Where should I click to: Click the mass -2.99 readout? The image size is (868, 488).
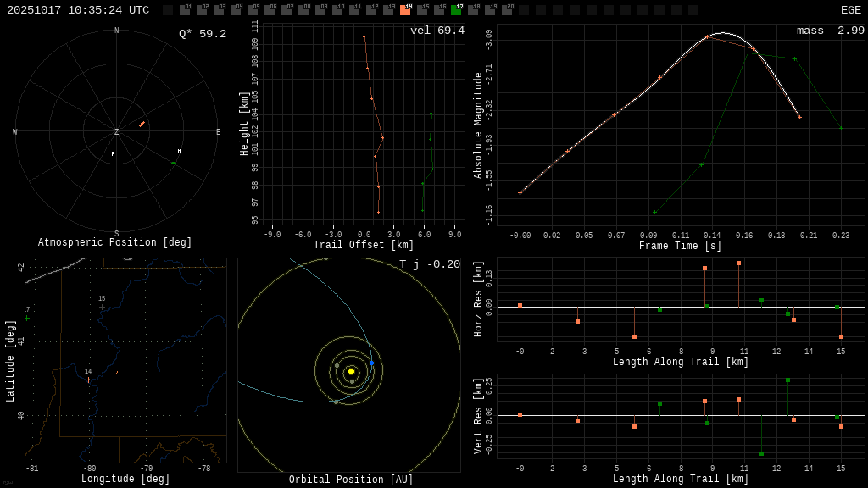(x=830, y=30)
